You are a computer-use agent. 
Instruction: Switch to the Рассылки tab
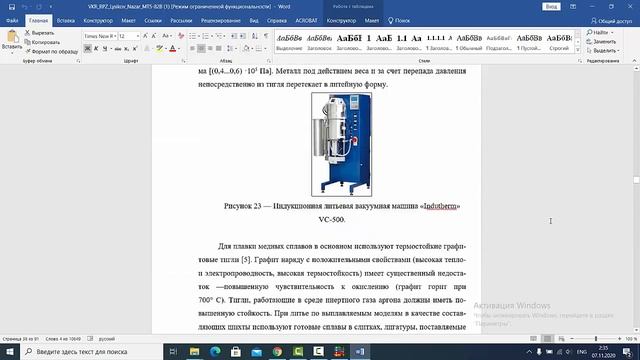181,20
